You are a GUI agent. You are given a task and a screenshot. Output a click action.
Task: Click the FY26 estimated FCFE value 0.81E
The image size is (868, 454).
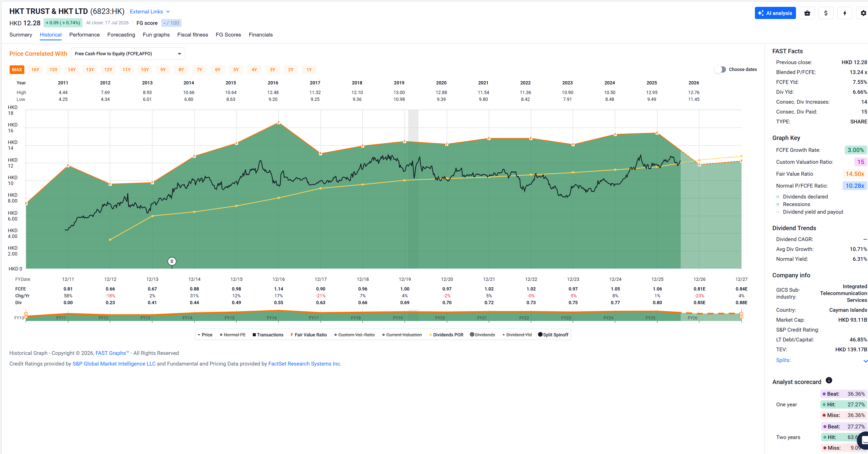point(700,289)
